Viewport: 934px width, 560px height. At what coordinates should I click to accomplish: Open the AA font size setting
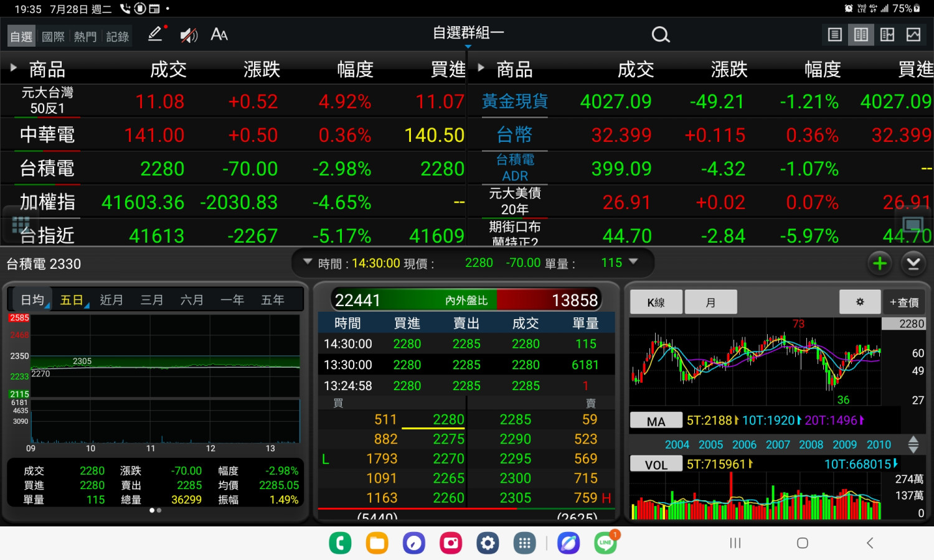tap(219, 35)
